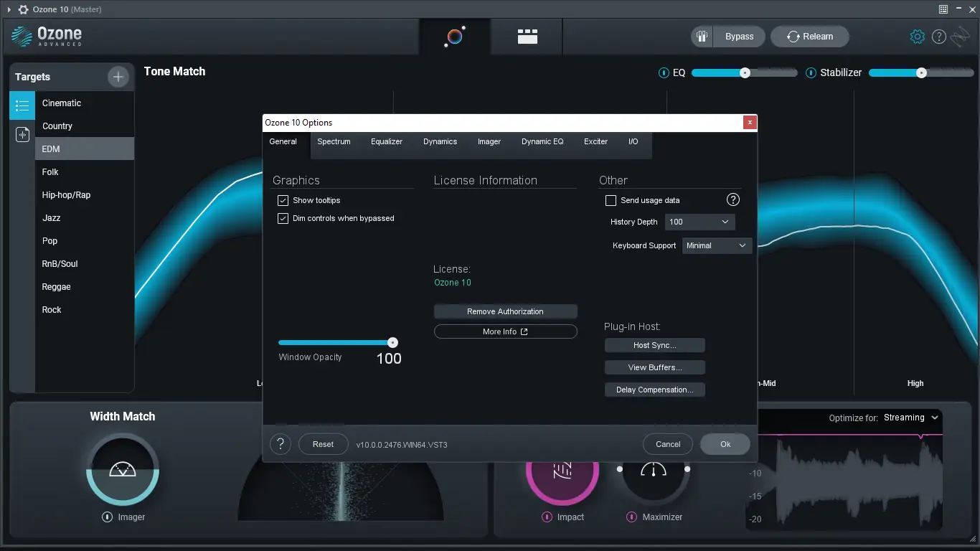Uncheck Dim controls when bypassed
980x551 pixels.
click(283, 218)
